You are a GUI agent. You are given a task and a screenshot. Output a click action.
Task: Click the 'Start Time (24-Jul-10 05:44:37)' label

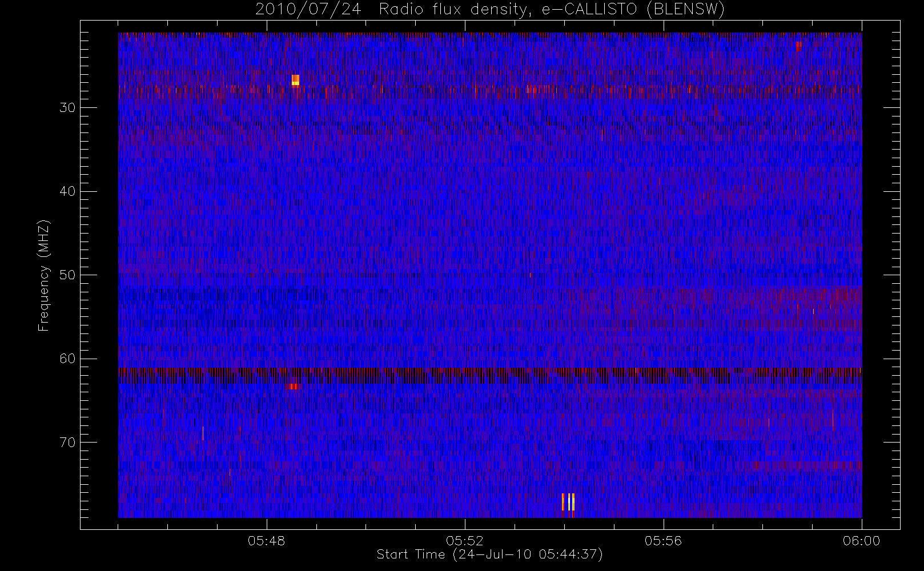pos(490,554)
